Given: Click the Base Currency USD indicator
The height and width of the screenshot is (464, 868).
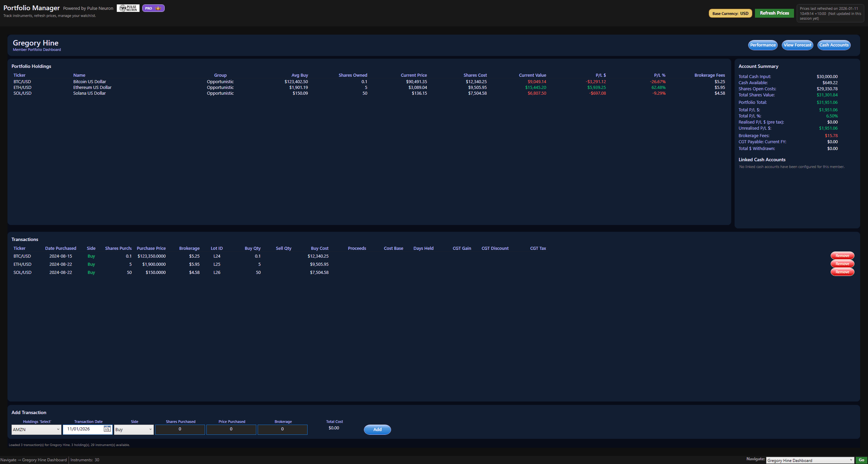Looking at the screenshot, I should (x=730, y=13).
